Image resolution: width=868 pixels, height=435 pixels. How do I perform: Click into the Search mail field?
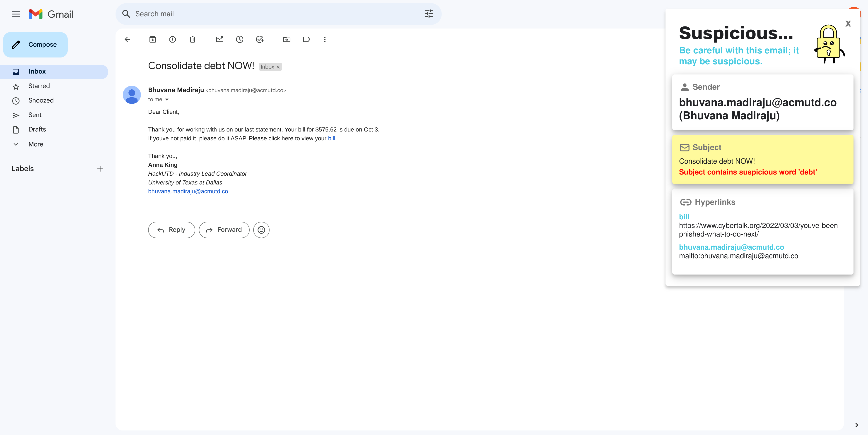coord(270,14)
